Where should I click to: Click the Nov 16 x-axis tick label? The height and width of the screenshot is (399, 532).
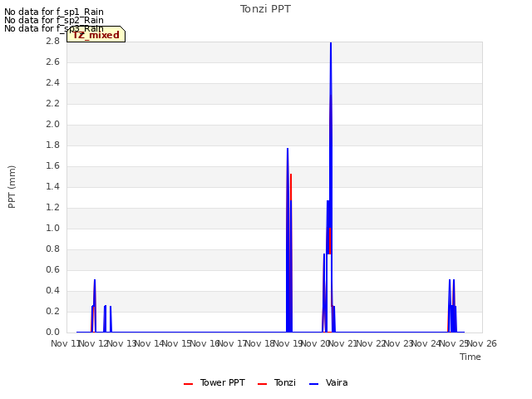[204, 343]
